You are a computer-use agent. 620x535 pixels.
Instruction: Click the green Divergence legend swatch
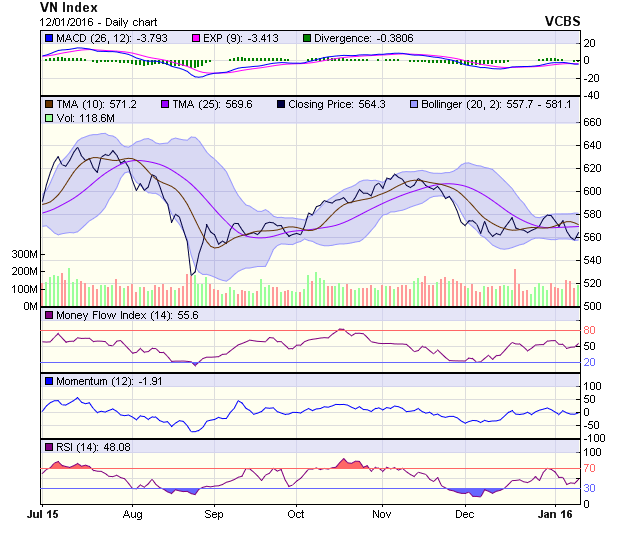tap(307, 39)
